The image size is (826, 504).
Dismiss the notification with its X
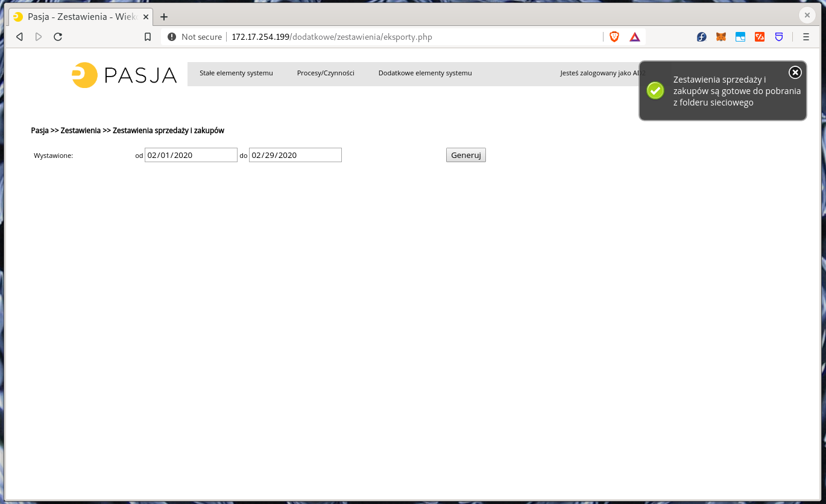(x=795, y=72)
